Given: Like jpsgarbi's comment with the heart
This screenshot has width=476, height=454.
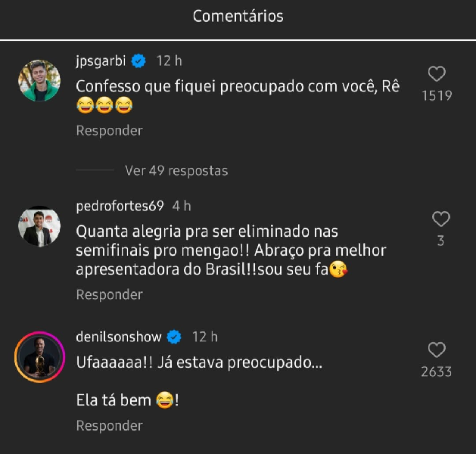Looking at the screenshot, I should point(437,74).
